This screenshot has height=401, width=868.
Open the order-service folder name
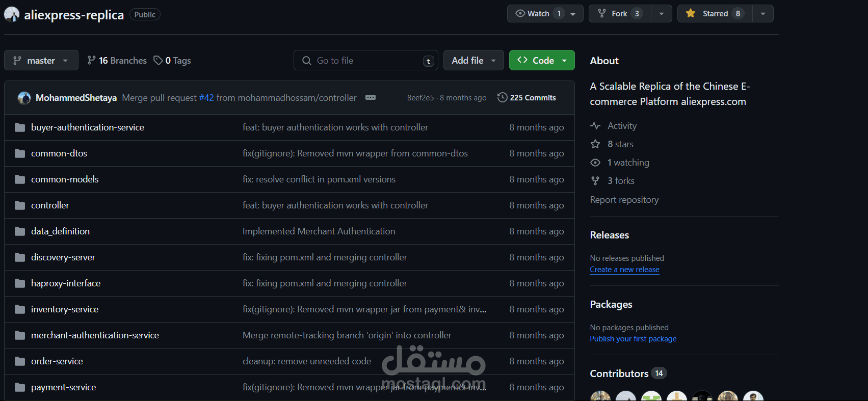click(57, 361)
